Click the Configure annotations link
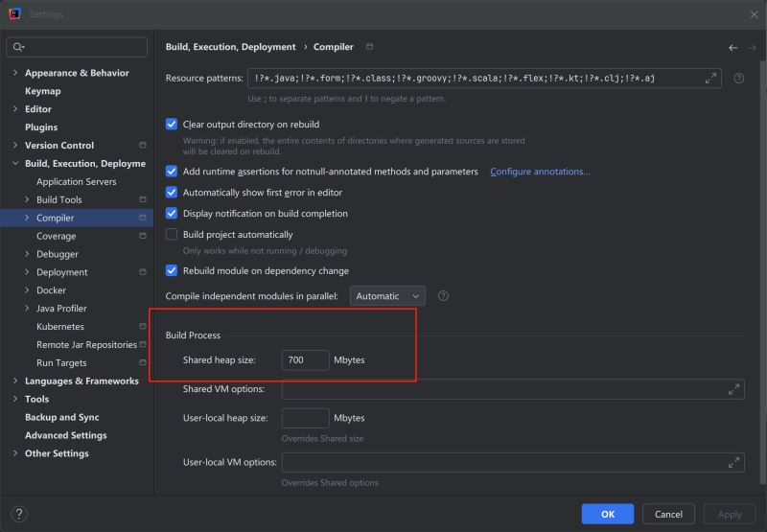 click(x=540, y=172)
